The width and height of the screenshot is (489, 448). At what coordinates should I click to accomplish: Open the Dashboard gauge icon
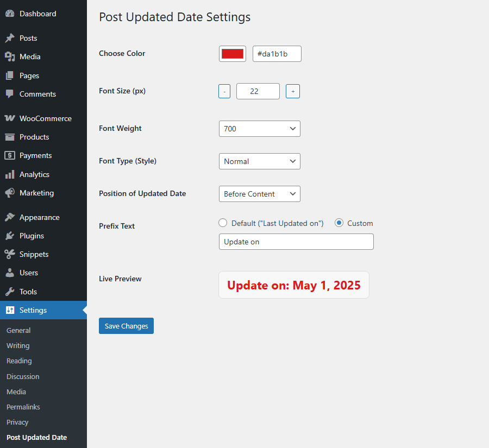(x=10, y=14)
